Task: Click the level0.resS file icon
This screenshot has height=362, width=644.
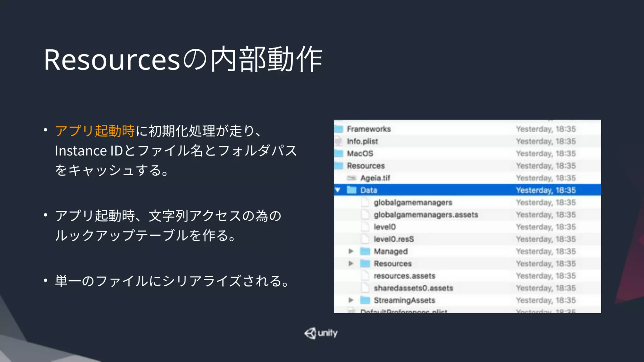Action: (365, 239)
